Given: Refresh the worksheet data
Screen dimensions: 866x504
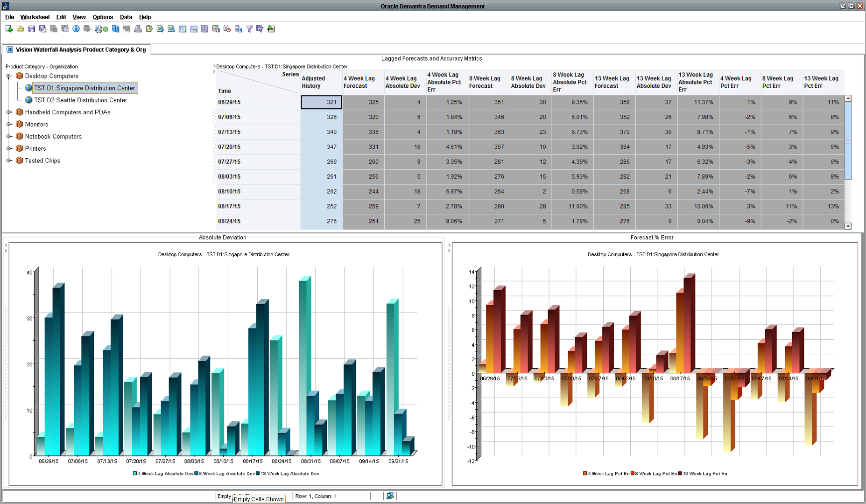Looking at the screenshot, I should [115, 29].
